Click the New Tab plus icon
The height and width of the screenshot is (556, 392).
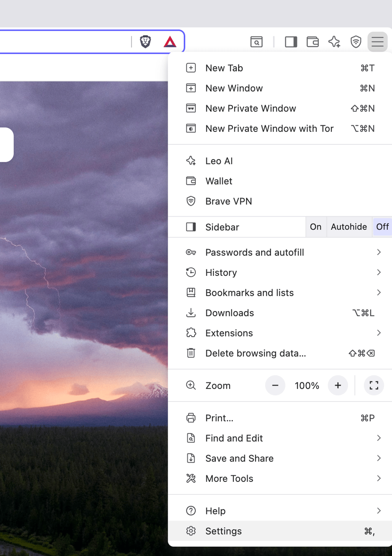191,68
